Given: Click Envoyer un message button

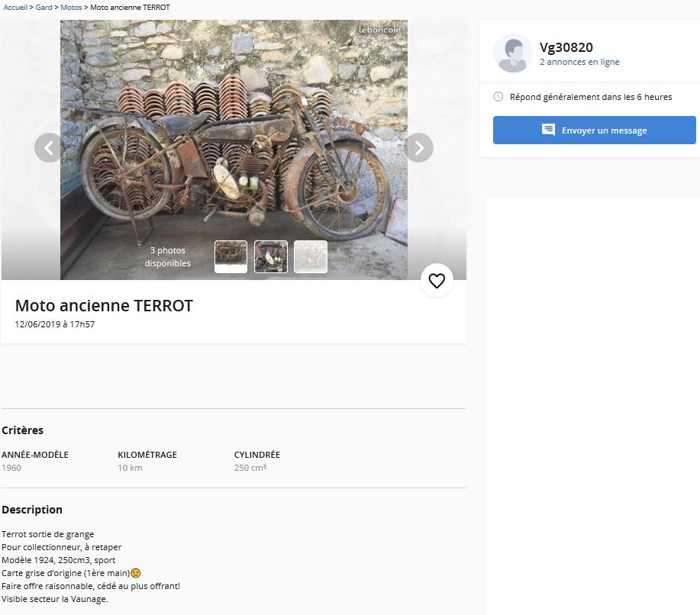Looking at the screenshot, I should (x=594, y=130).
